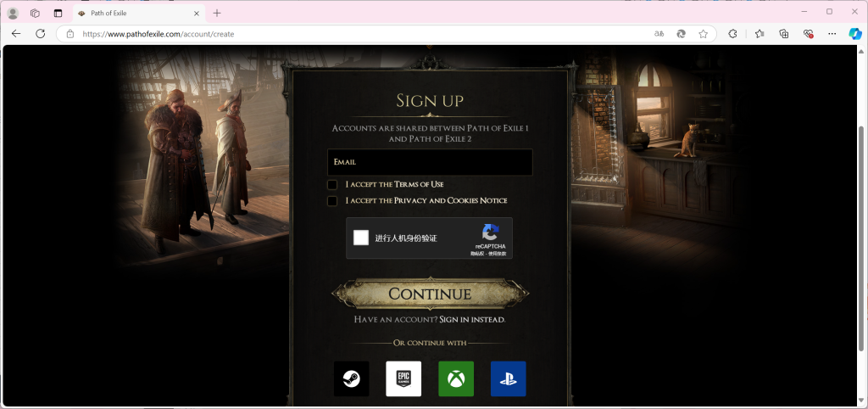Open the Extensions puzzle icon
The height and width of the screenshot is (409, 868).
733,34
